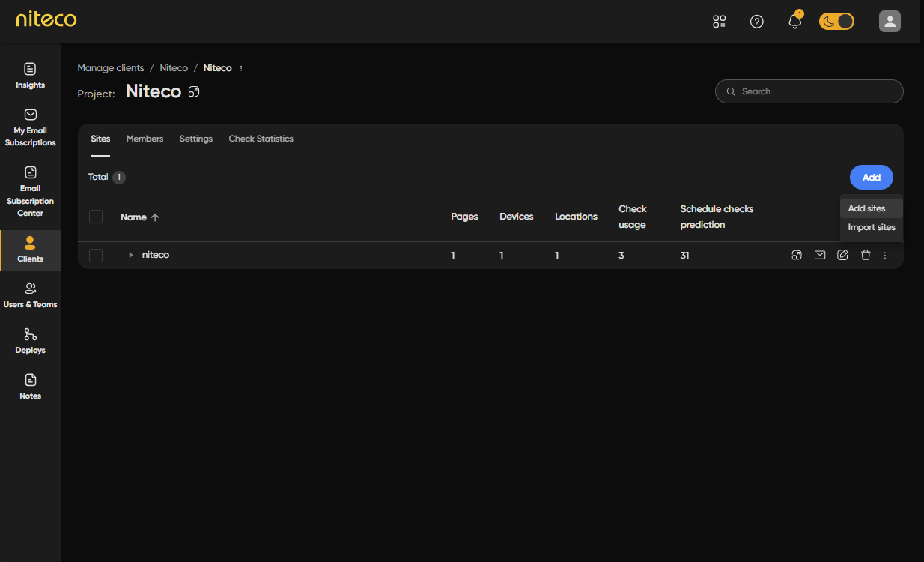
Task: Click the Manage clients breadcrumb link
Action: click(111, 68)
